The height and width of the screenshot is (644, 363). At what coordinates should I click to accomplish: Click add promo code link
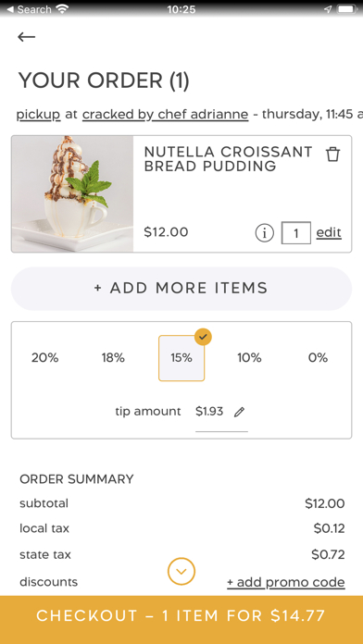click(286, 582)
